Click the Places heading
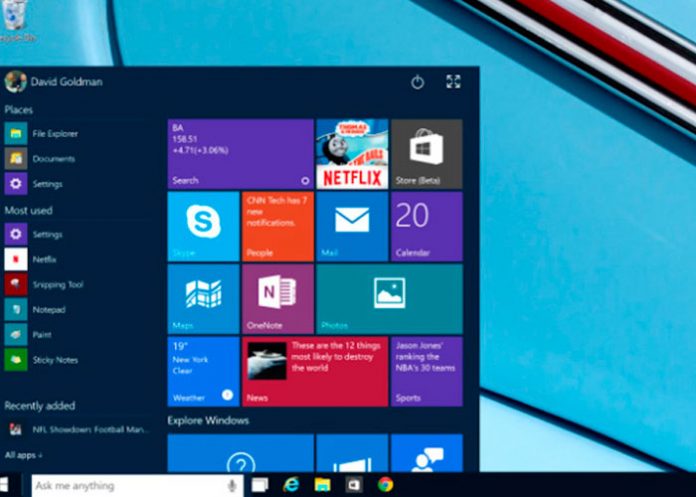 (19, 110)
